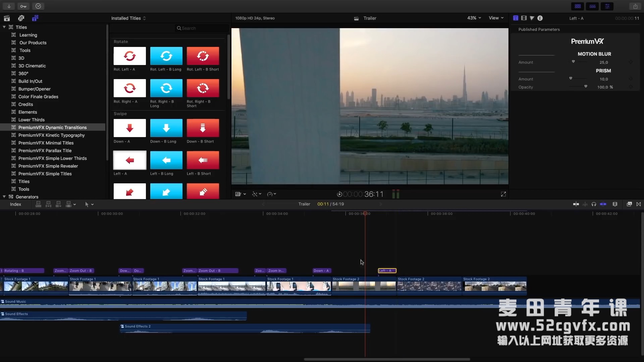Select the Lower Thirds category
Screen dimensions: 644x362
[32, 120]
